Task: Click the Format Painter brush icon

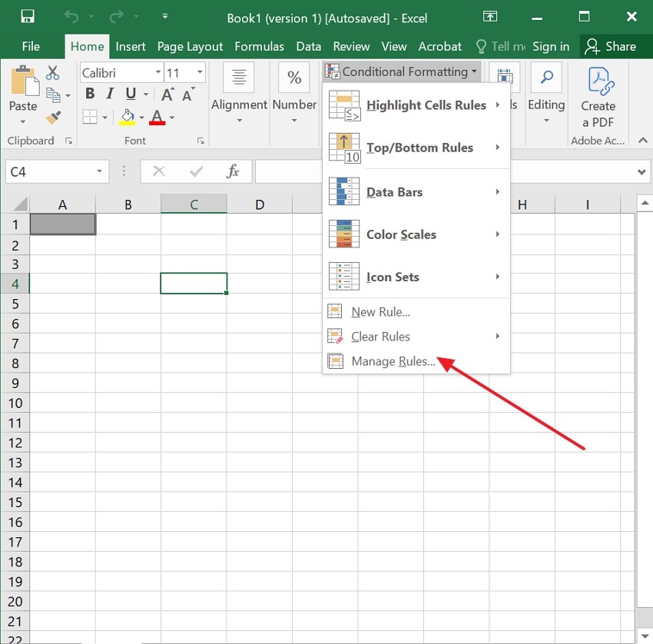Action: [53, 118]
